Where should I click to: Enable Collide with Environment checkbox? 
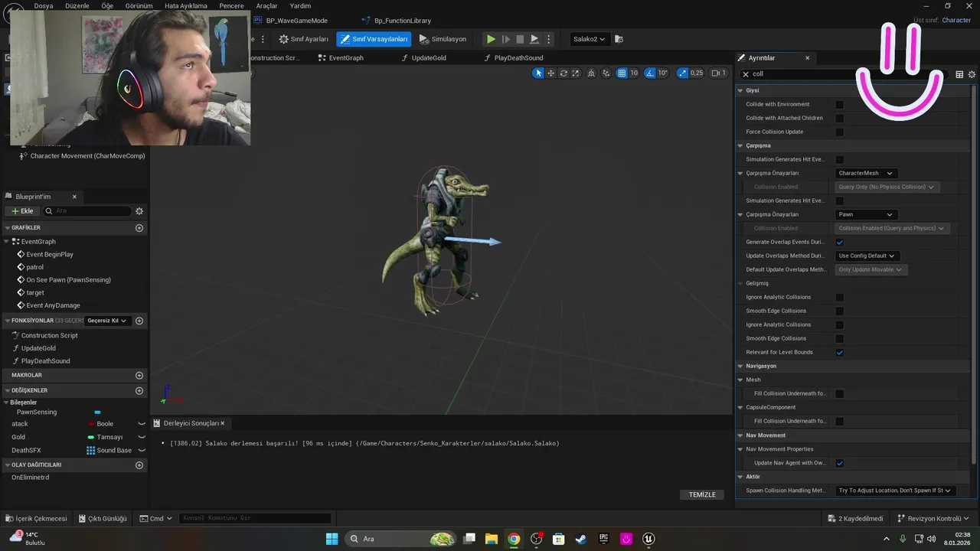pyautogui.click(x=839, y=104)
